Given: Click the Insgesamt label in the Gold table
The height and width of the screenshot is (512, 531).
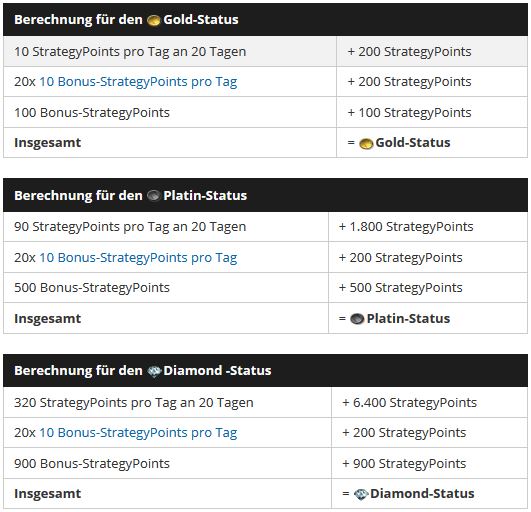Looking at the screenshot, I should 47,143.
